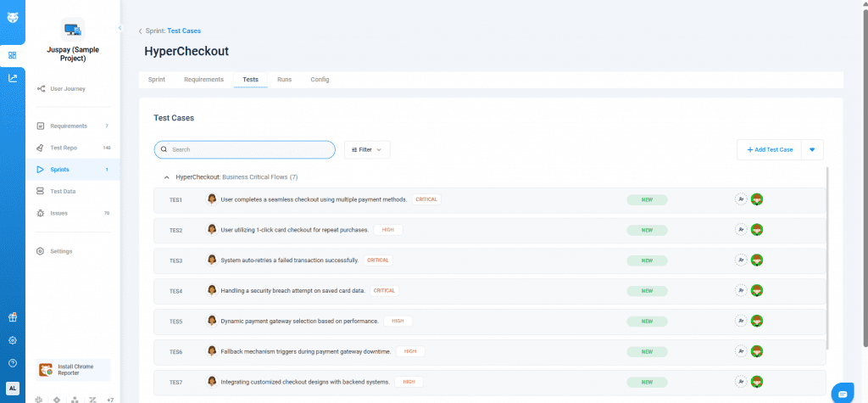Open the Config tab
The image size is (868, 403).
320,80
